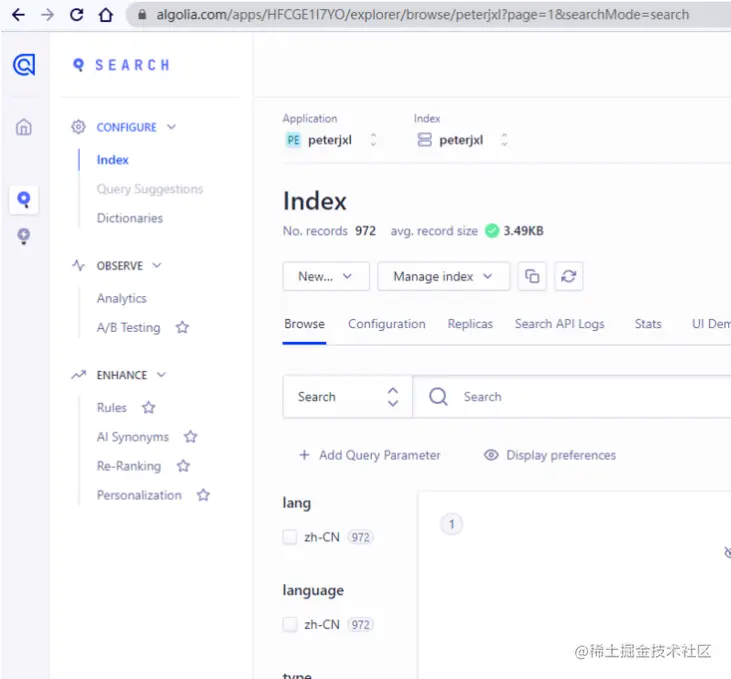This screenshot has height=679, width=731.
Task: Collapse the ENHANCE section chevron
Action: pos(161,375)
